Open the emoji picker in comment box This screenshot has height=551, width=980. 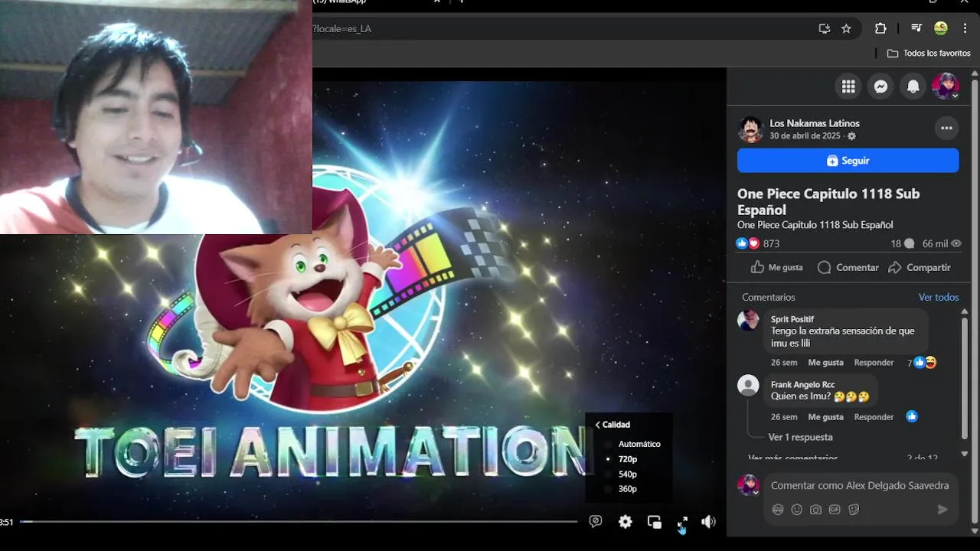[x=797, y=510]
